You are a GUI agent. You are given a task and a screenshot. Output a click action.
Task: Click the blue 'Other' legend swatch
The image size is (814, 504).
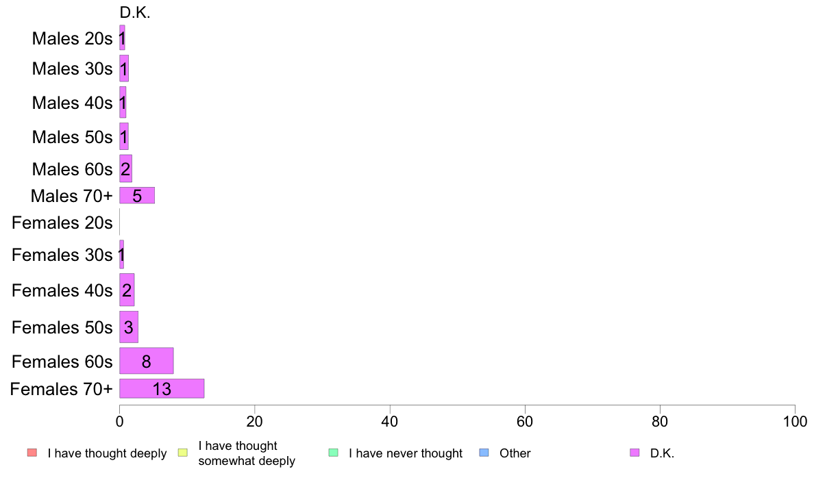(x=484, y=453)
